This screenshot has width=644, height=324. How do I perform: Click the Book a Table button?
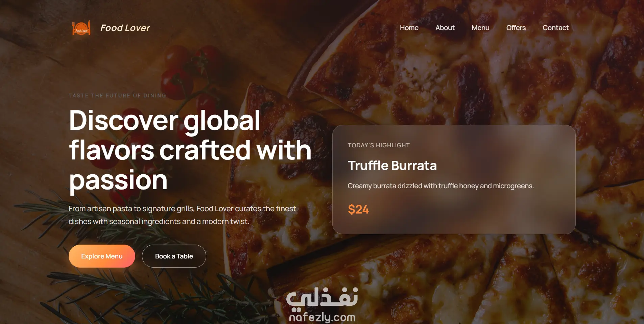point(174,256)
